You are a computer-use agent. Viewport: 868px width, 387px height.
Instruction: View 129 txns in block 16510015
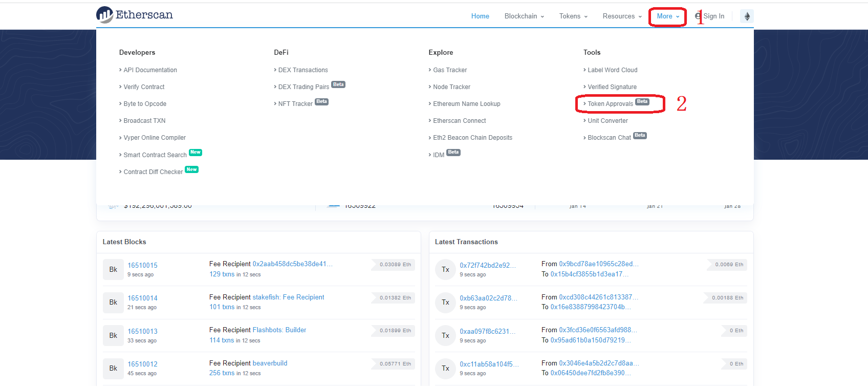click(222, 274)
